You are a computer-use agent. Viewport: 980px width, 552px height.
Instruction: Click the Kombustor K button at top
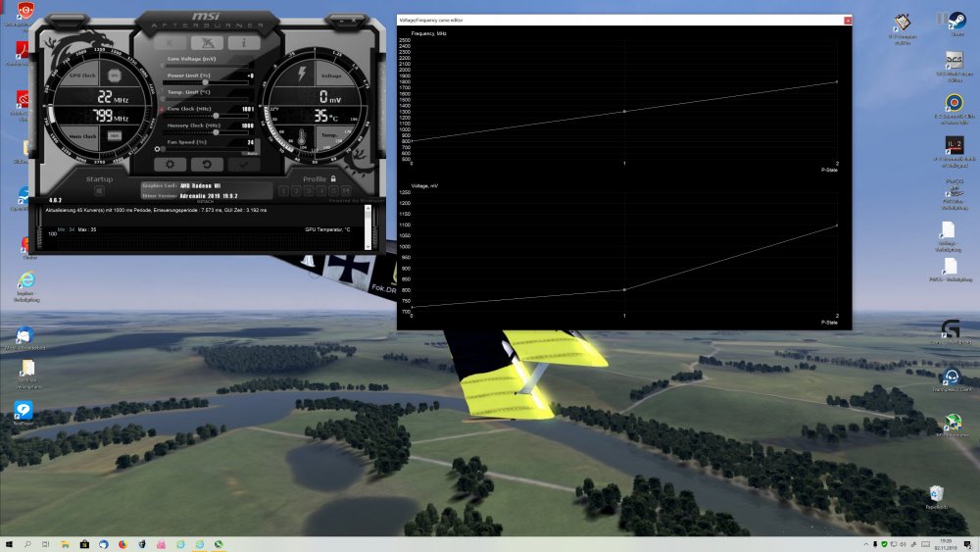point(170,42)
